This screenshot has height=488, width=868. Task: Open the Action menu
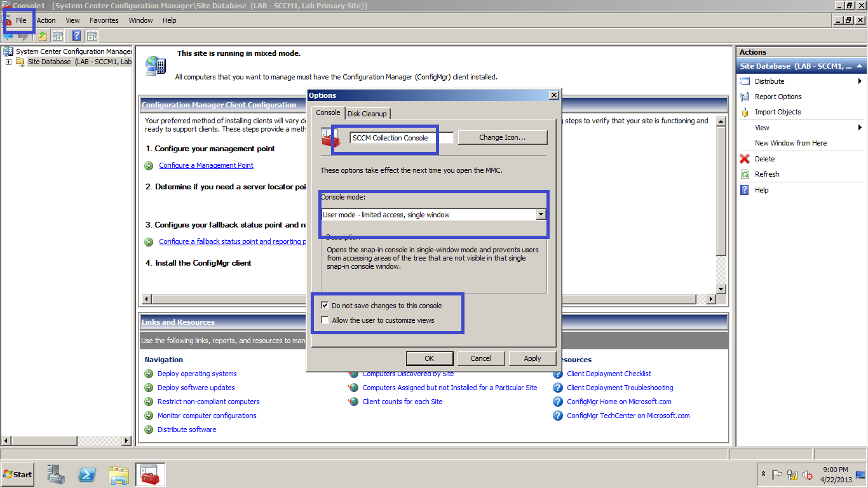46,20
